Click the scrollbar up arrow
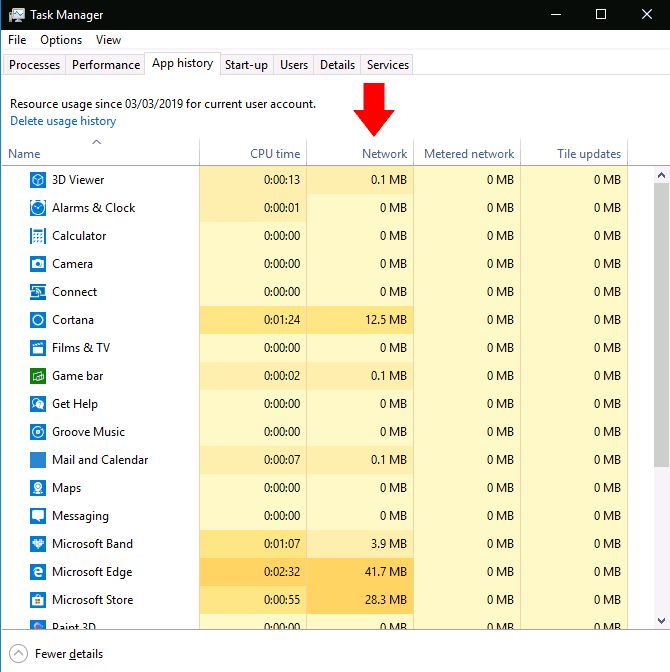The height and width of the screenshot is (672, 670). point(661,175)
